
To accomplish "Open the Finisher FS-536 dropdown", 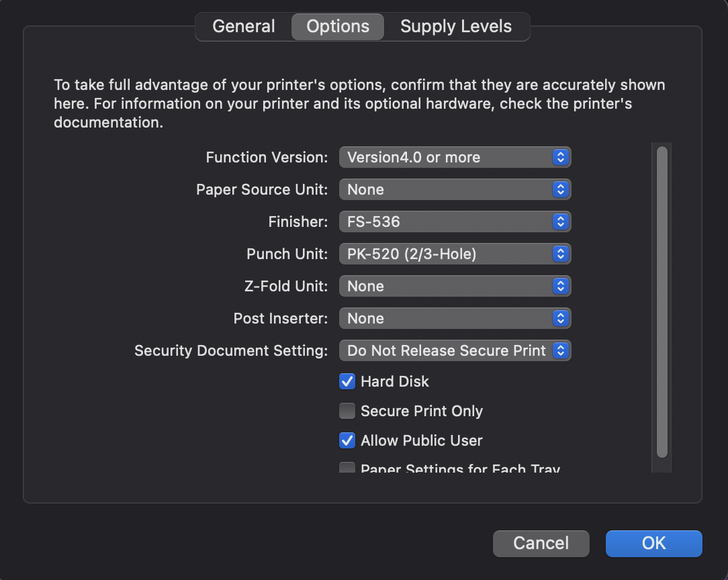I will pyautogui.click(x=454, y=222).
